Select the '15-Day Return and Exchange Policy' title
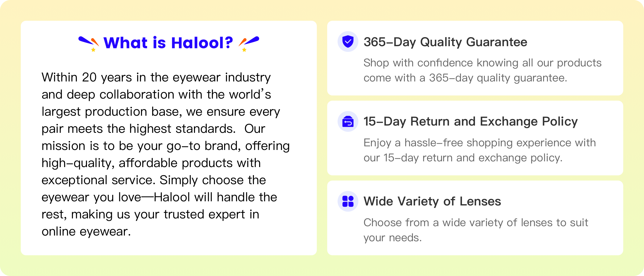Image resolution: width=644 pixels, height=276 pixels. click(x=471, y=121)
